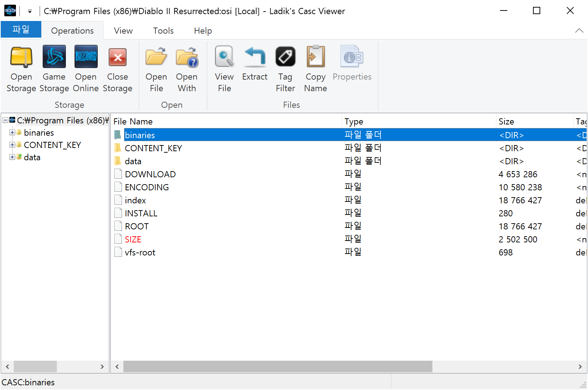Screen dimensions: 588x390
Task: Click the tree pane horizontal scrollbar thumb
Action: coord(35,366)
